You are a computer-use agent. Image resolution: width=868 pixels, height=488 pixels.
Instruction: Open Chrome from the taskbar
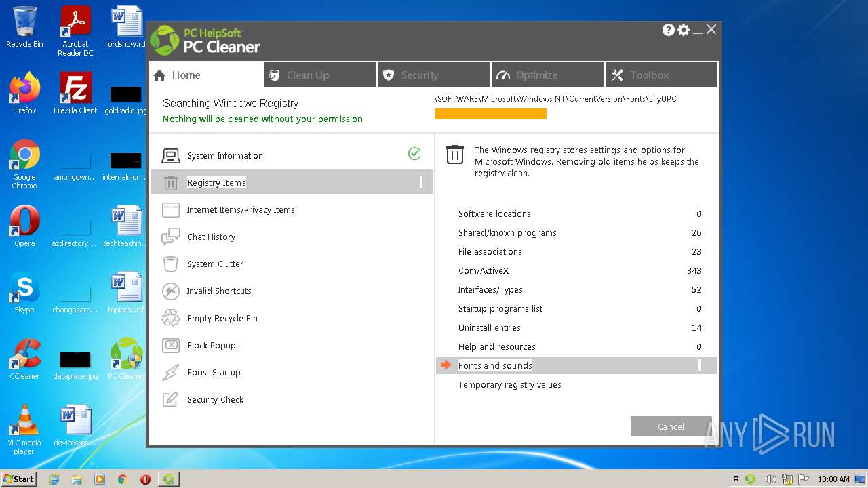123,479
